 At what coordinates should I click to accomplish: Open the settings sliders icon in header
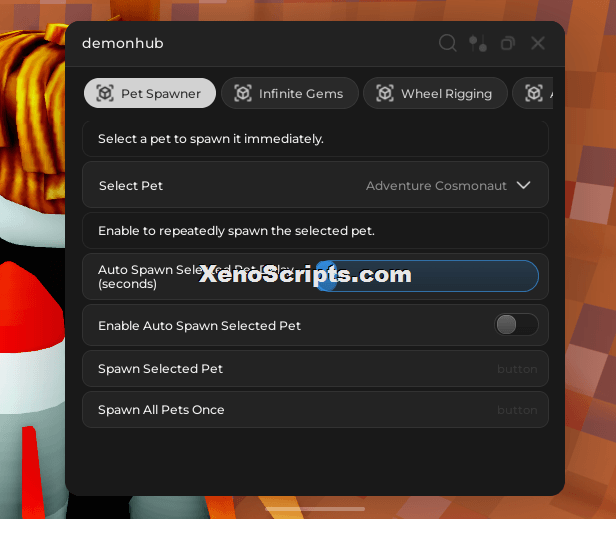tap(478, 43)
